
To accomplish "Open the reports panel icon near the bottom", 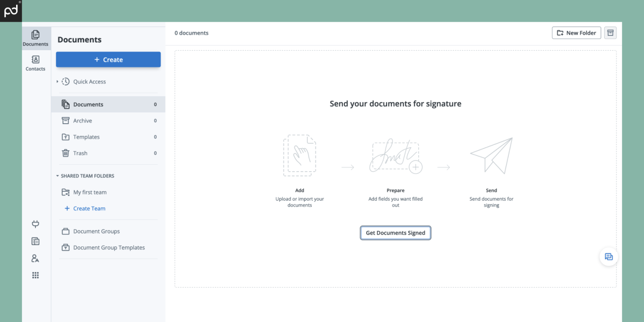I will tap(35, 241).
